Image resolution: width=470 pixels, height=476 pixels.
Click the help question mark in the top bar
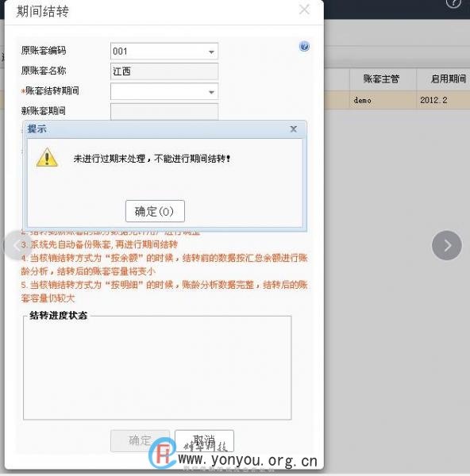click(453, 3)
